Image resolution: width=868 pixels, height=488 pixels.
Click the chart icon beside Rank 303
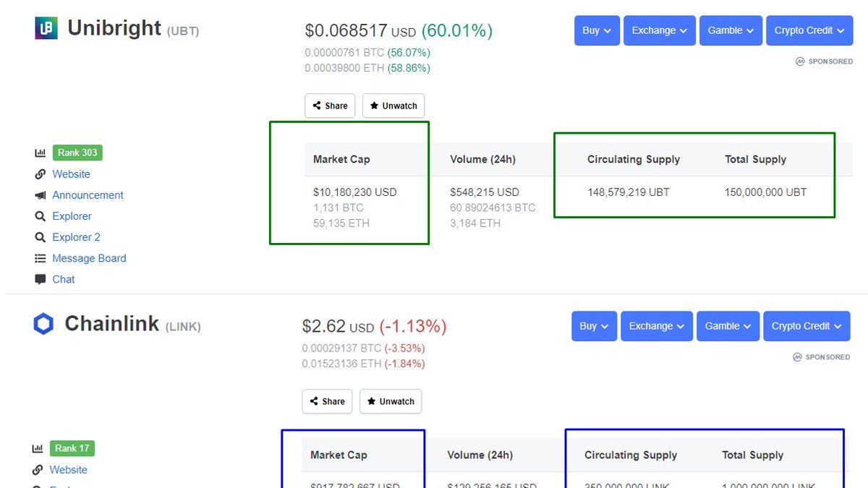40,153
